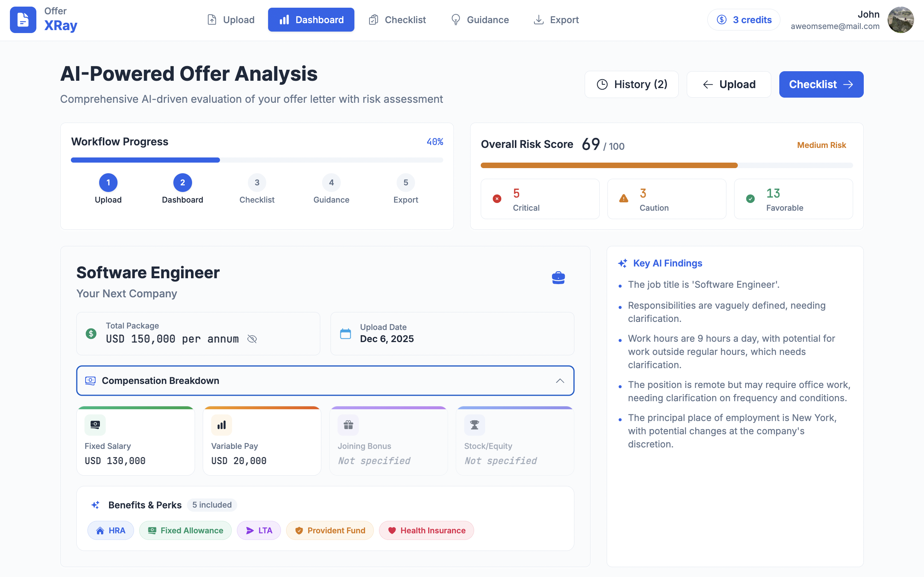Click the back arrow Upload button
The height and width of the screenshot is (577, 924).
[x=729, y=84]
